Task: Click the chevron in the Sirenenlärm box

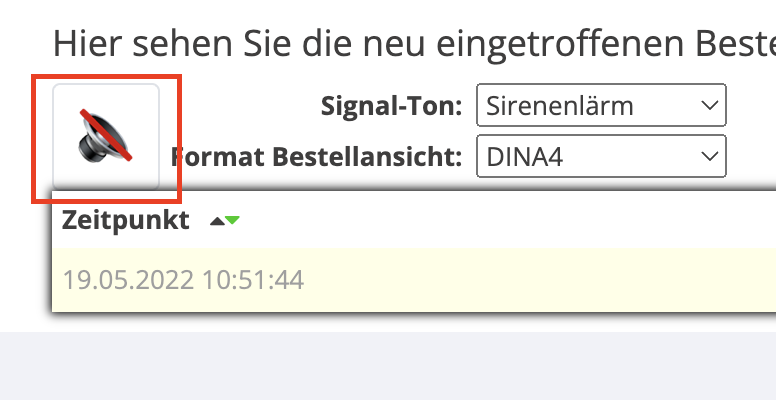Action: coord(710,105)
